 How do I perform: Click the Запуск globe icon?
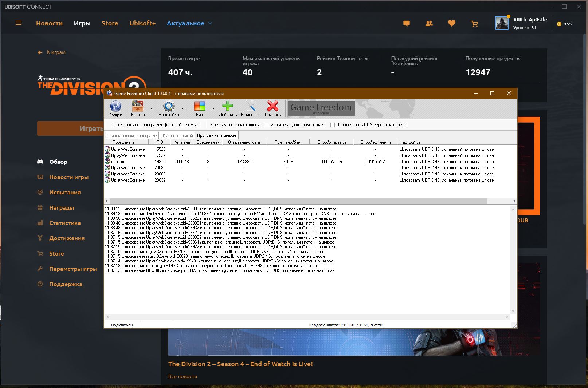coord(115,107)
